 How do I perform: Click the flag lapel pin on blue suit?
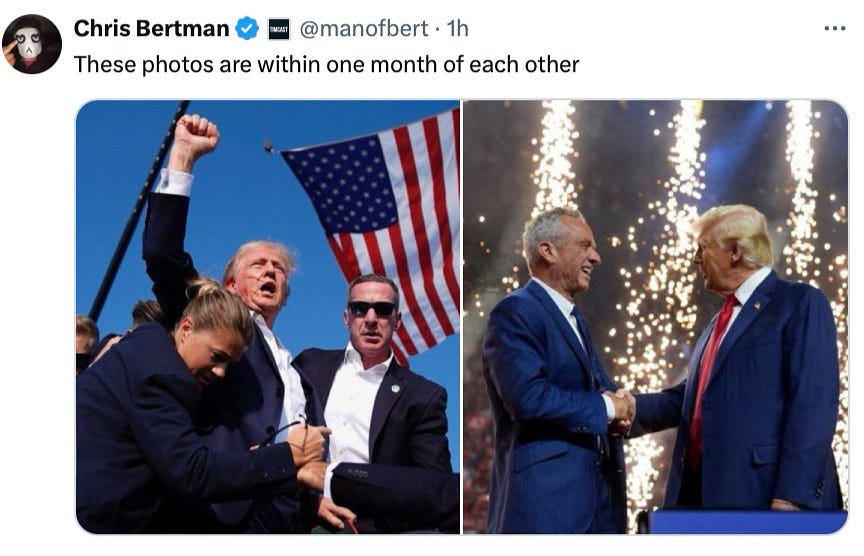coord(757,304)
